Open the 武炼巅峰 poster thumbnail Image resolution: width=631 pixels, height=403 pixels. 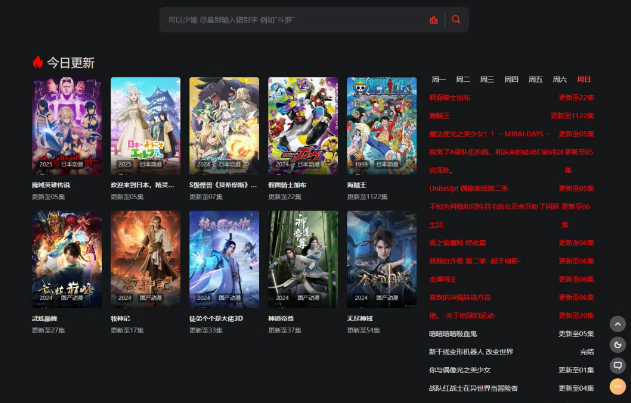pyautogui.click(x=67, y=259)
